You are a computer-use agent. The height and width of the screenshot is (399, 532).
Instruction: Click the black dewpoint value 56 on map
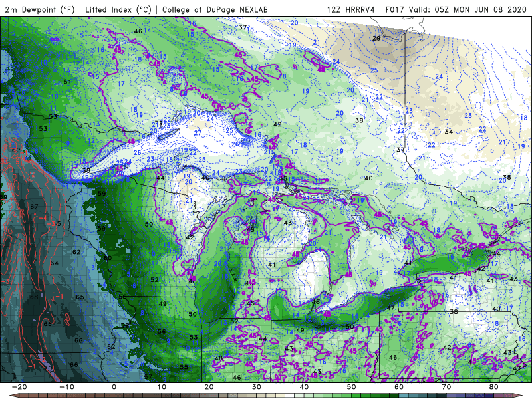tap(162, 331)
